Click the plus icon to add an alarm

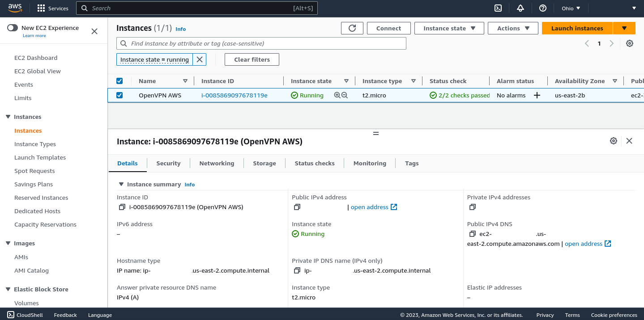(537, 95)
